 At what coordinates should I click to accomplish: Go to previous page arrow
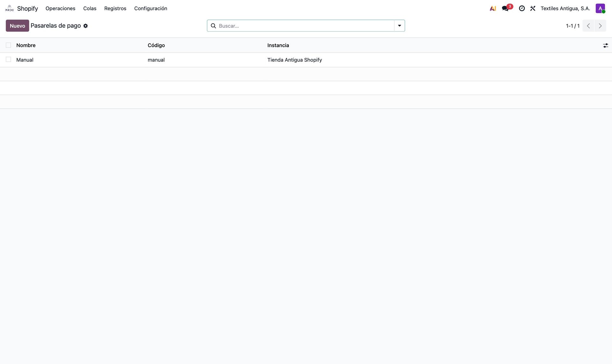point(588,26)
